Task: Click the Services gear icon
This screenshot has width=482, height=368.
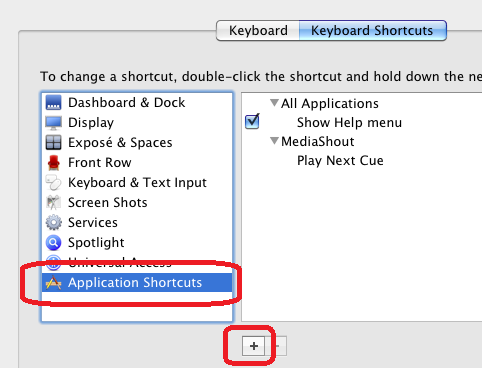Action: click(53, 223)
